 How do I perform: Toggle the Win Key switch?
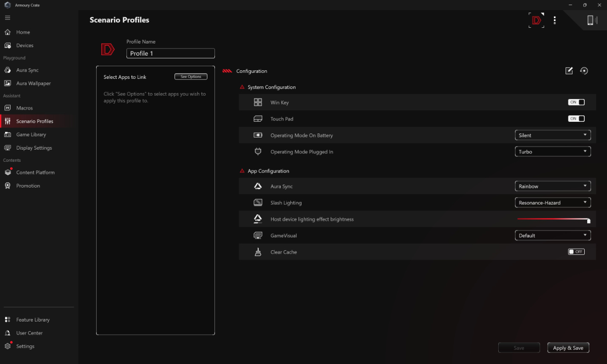[577, 102]
